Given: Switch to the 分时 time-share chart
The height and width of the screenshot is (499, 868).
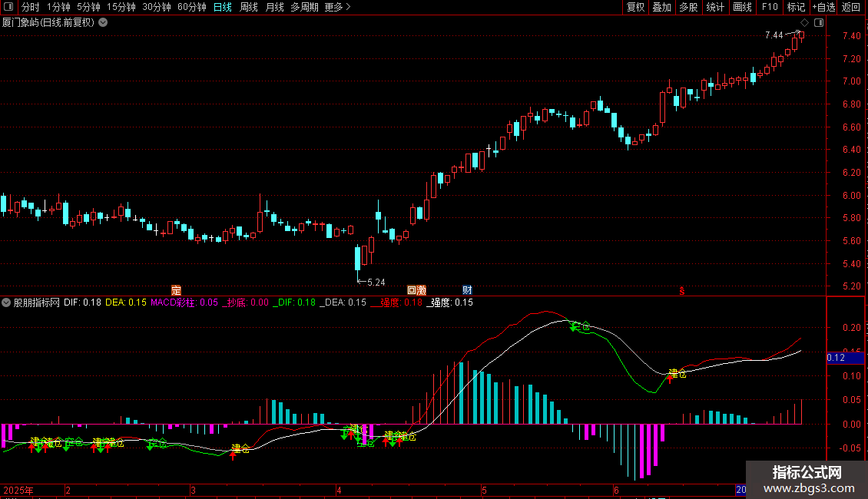Looking at the screenshot, I should [31, 7].
